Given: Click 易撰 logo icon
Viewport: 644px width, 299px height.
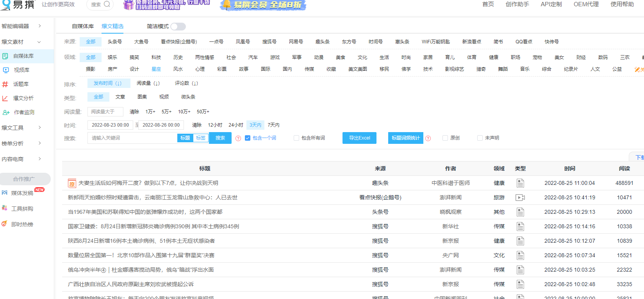Looking at the screenshot, I should (5, 5).
